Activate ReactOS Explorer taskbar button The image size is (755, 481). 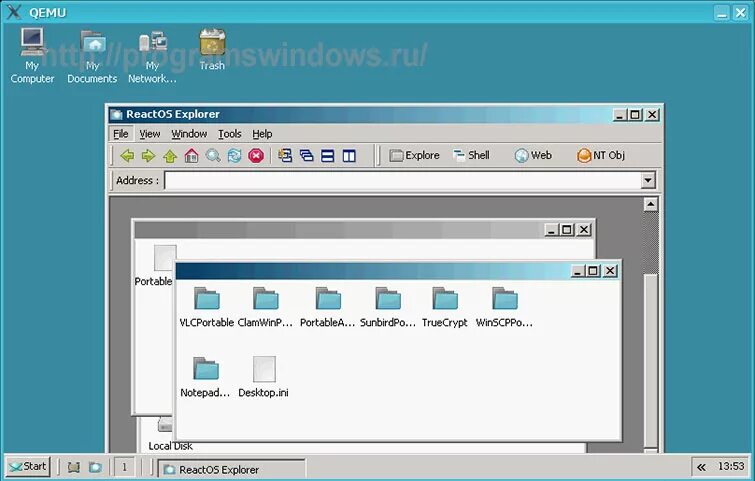tap(232, 468)
